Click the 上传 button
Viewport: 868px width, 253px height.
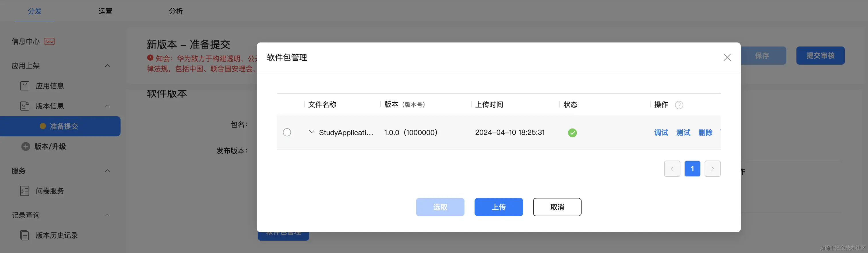[x=498, y=207]
